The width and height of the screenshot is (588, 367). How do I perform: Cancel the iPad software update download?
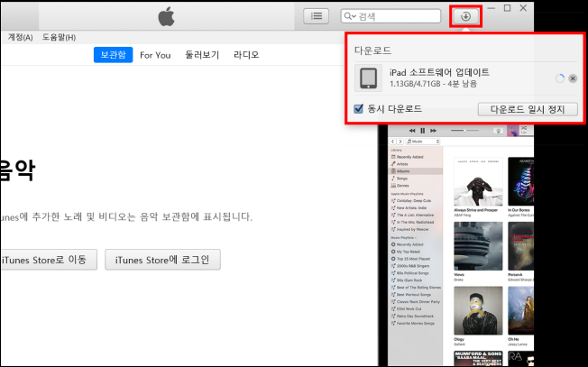coord(573,78)
